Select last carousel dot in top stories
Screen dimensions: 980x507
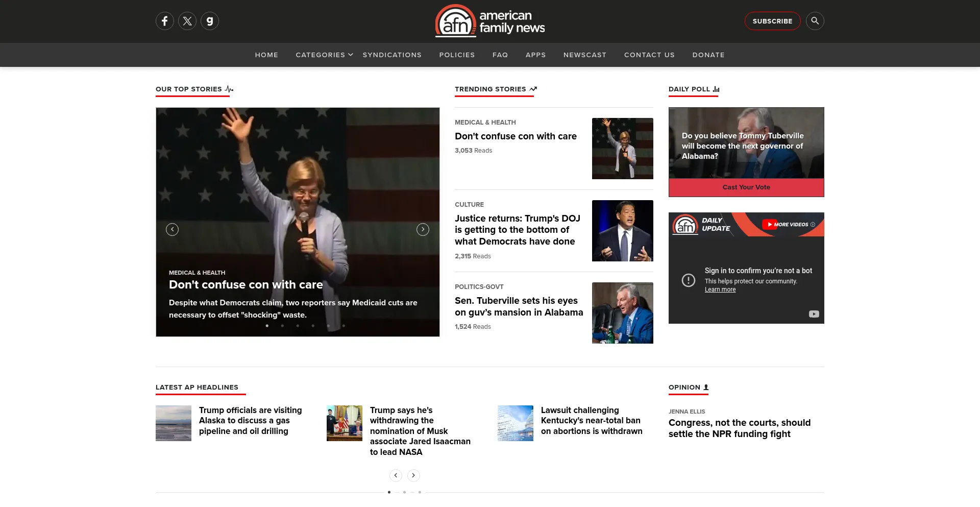point(344,326)
